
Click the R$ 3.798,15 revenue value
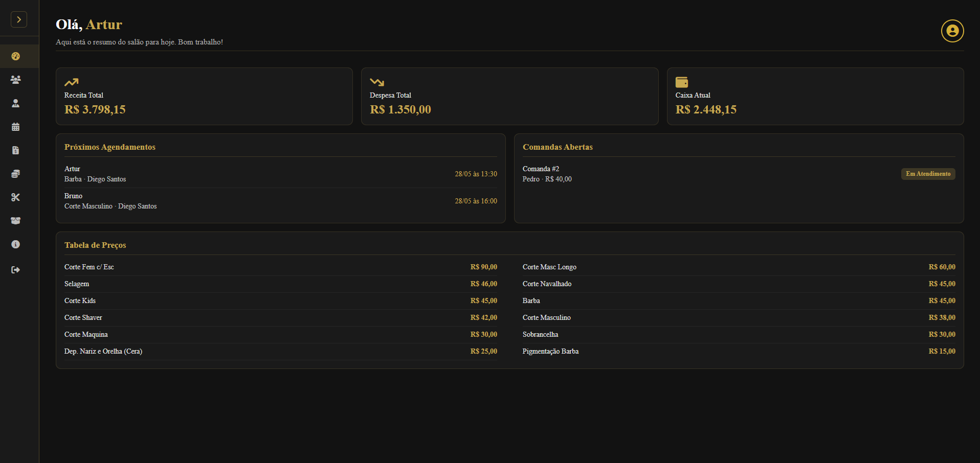point(95,109)
